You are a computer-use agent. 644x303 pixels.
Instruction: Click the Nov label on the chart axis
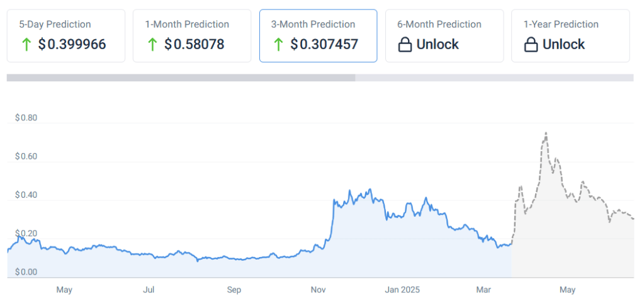click(x=318, y=290)
